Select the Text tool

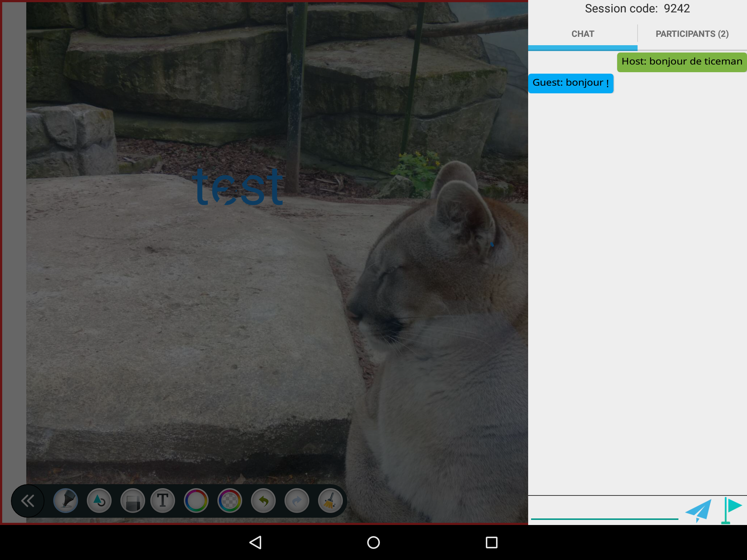tap(163, 501)
